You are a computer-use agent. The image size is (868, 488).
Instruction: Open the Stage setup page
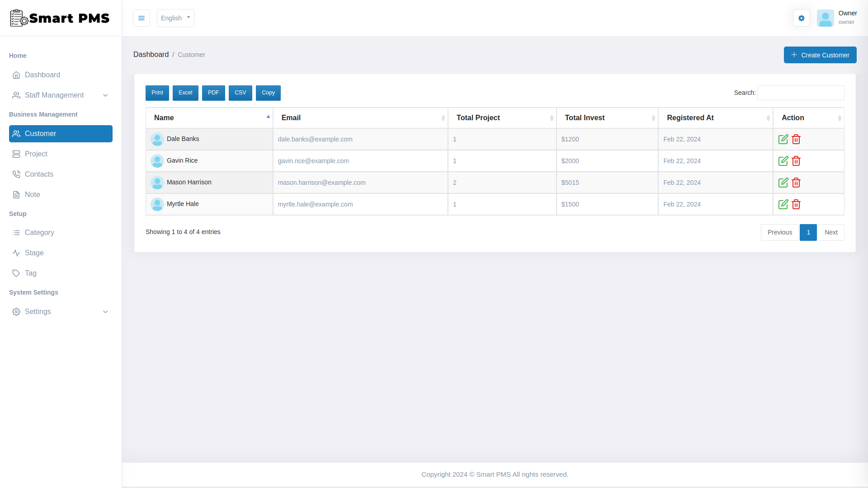[x=33, y=253]
